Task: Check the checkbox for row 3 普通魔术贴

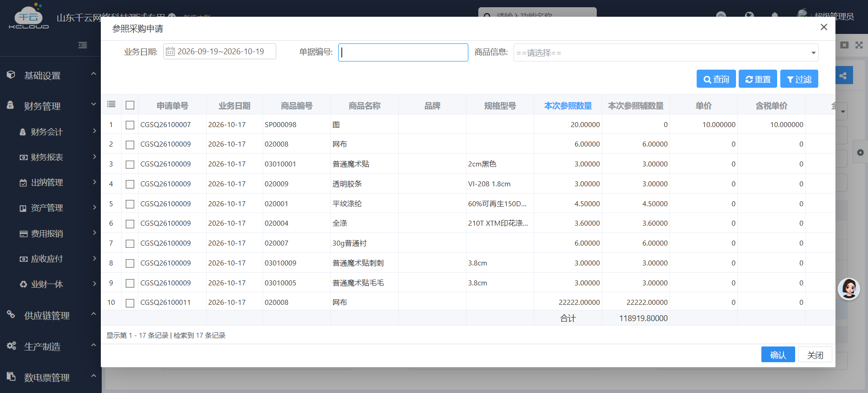Action: point(130,164)
